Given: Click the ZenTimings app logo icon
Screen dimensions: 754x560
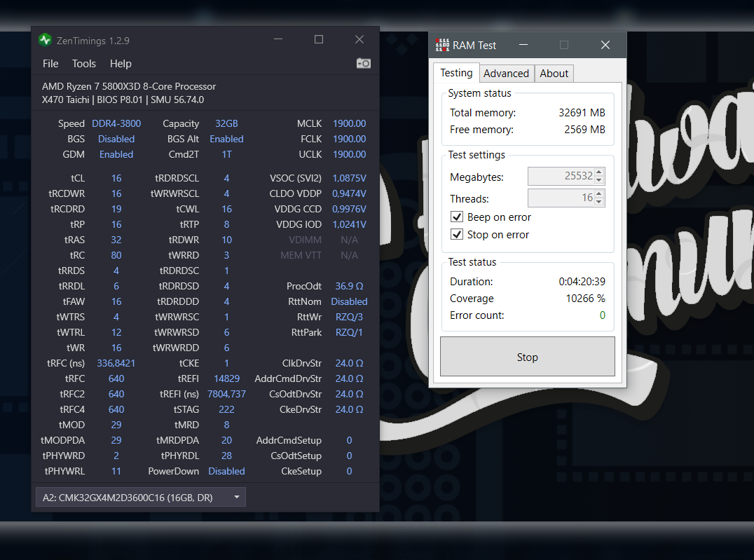Looking at the screenshot, I should pos(46,40).
